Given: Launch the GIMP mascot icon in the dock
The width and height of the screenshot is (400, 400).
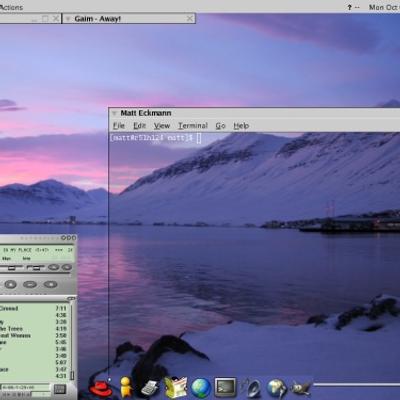Looking at the screenshot, I should point(301,388).
